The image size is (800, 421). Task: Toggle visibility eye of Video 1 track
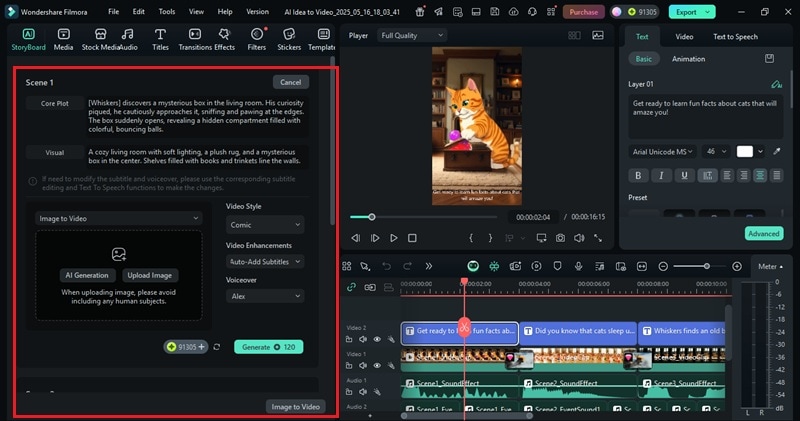point(377,365)
